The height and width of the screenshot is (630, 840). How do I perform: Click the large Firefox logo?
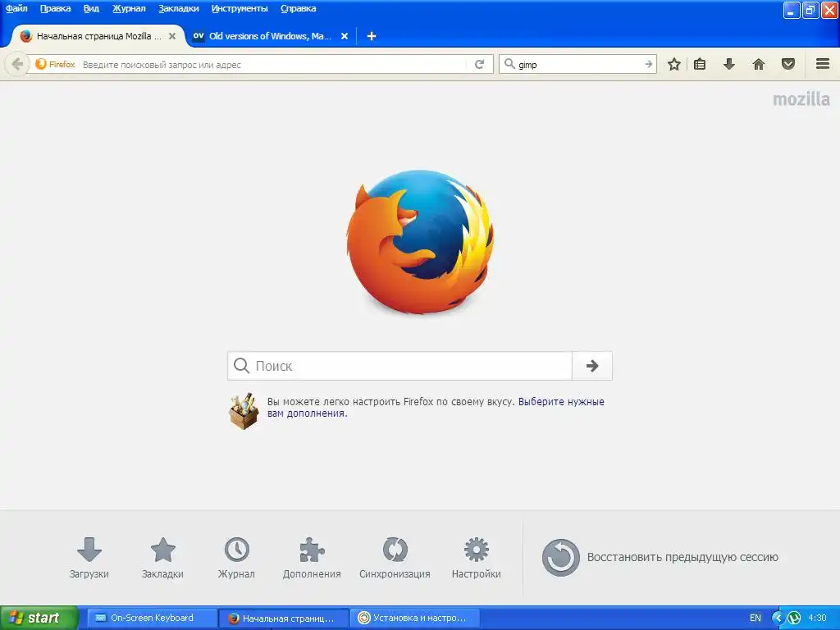click(421, 242)
